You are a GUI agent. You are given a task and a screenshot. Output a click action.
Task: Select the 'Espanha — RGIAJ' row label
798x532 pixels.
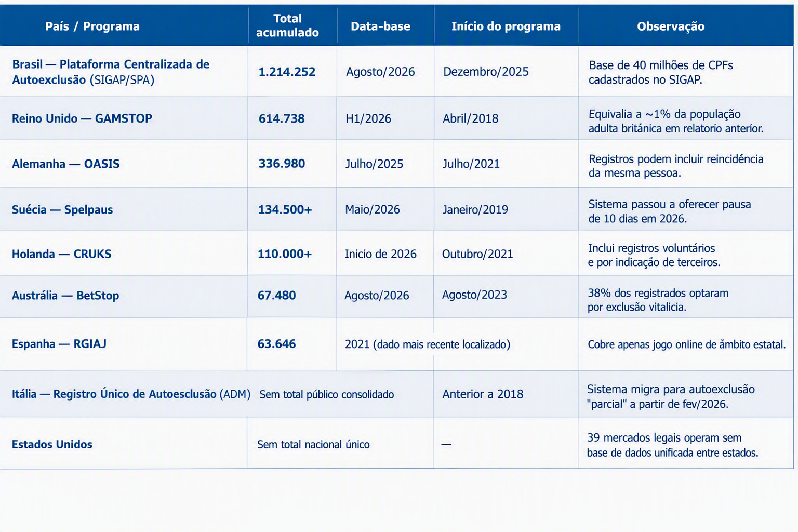click(x=59, y=344)
